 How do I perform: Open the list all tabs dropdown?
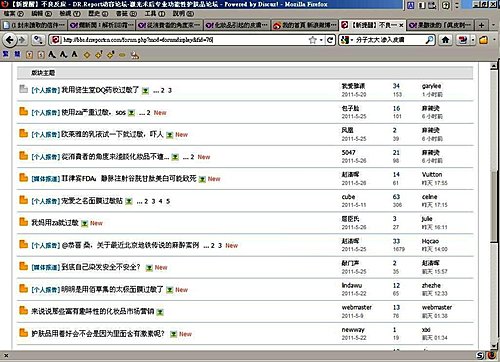[x=493, y=25]
